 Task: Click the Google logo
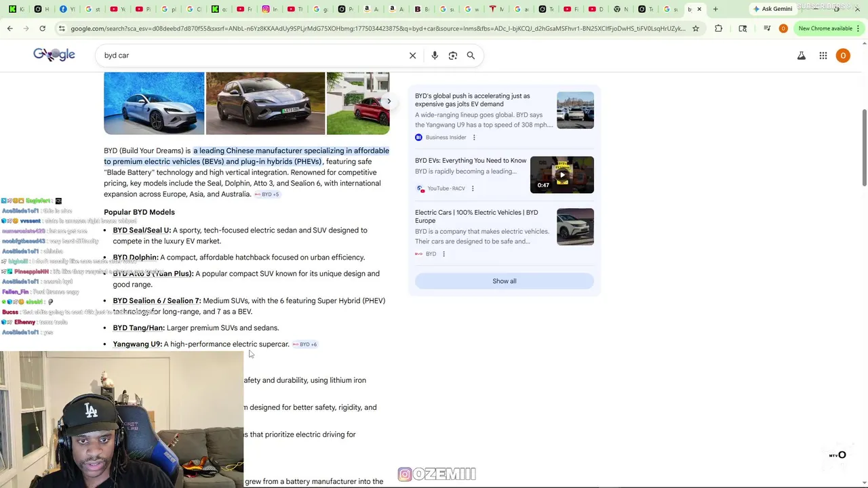(x=54, y=55)
